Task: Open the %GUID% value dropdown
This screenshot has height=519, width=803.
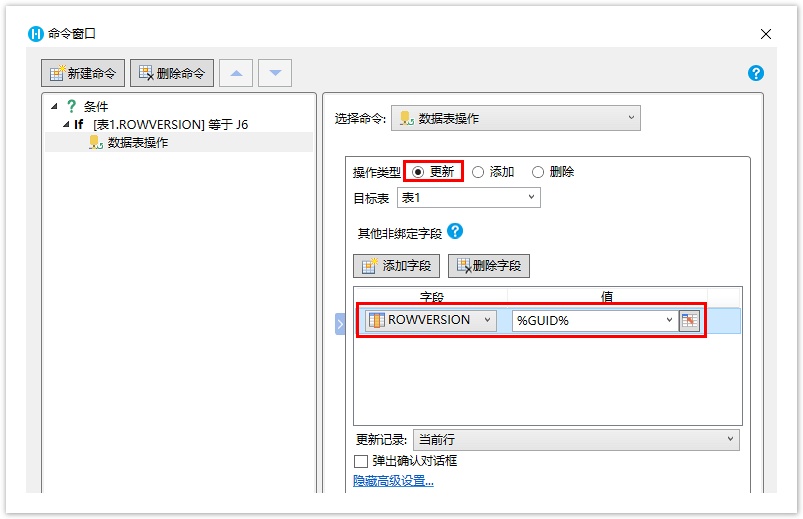Action: pyautogui.click(x=595, y=321)
